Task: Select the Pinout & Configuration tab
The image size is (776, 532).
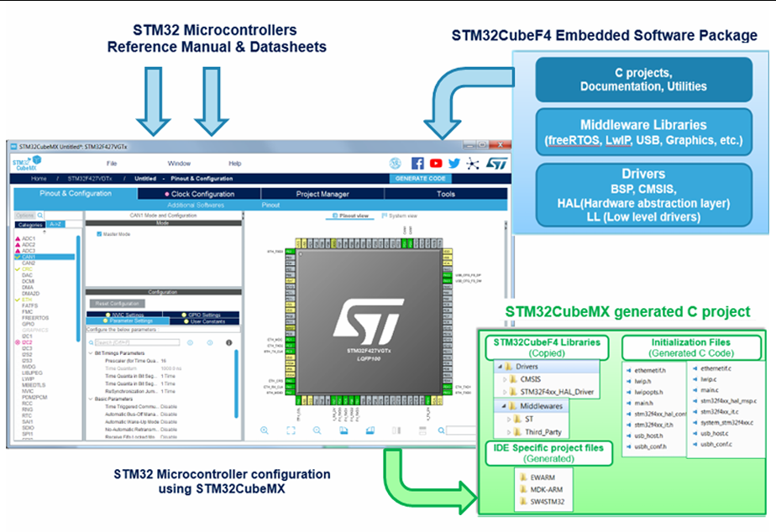Action: click(x=76, y=193)
